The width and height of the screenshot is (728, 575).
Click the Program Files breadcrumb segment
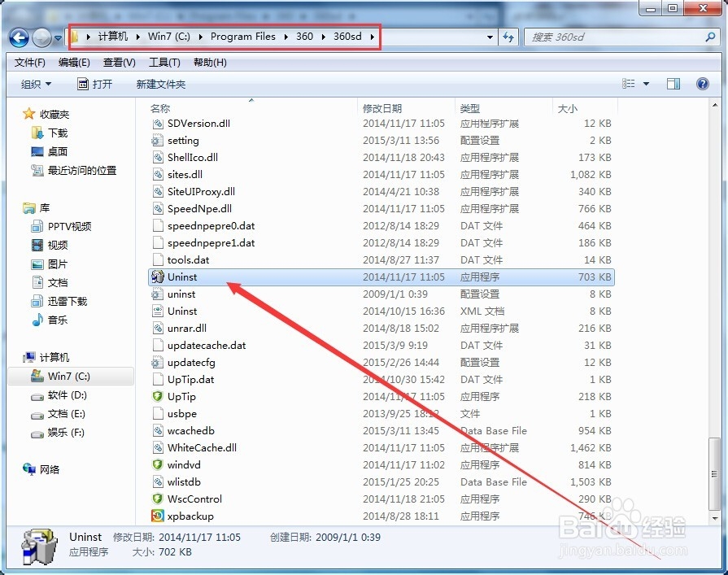click(243, 37)
